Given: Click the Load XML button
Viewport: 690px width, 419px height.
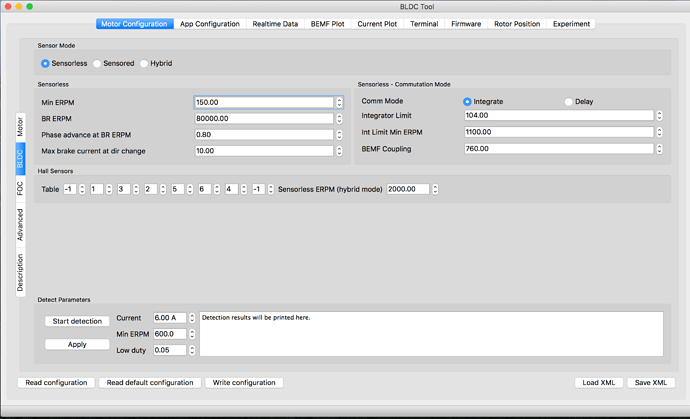Looking at the screenshot, I should point(600,383).
